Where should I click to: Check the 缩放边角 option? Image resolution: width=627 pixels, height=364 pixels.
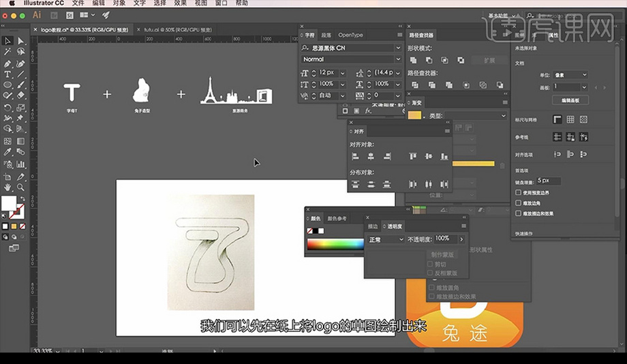[519, 203]
